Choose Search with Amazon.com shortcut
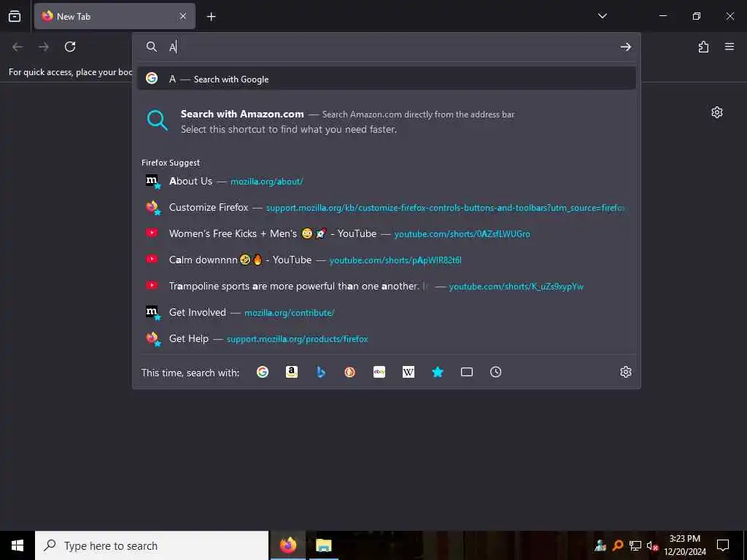 [x=387, y=122]
